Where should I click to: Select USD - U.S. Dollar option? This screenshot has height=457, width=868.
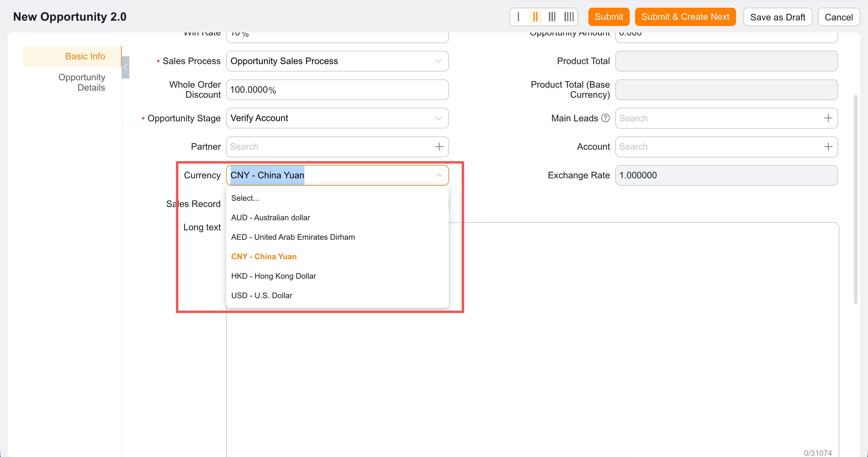pyautogui.click(x=337, y=296)
